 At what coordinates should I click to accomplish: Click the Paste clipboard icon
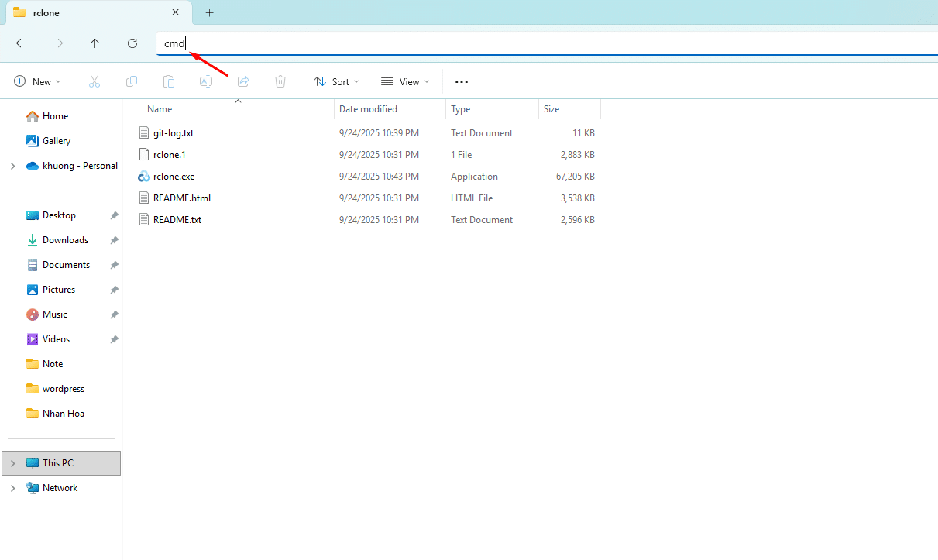tap(169, 81)
